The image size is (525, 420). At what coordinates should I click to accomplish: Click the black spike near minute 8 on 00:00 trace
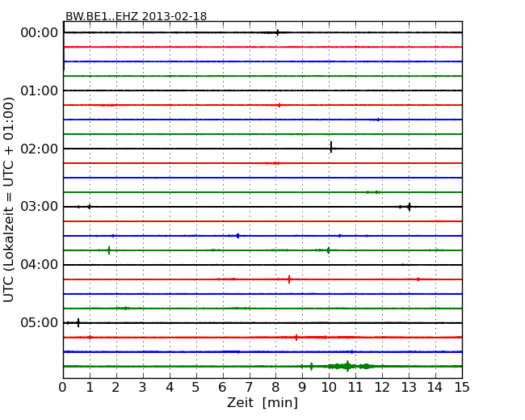point(278,32)
